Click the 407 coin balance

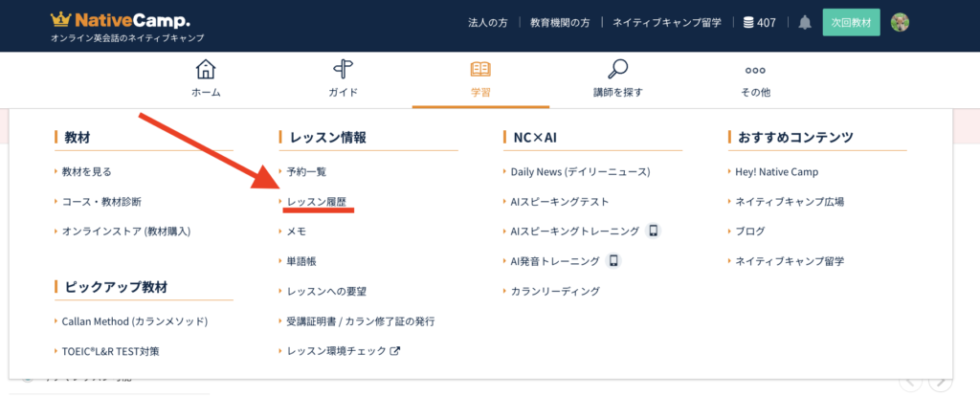(767, 23)
